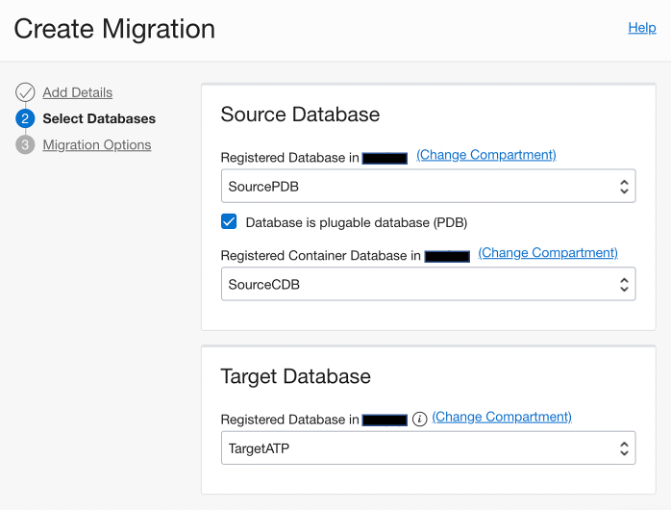
Task: Click the Create Migration title
Action: (x=114, y=29)
